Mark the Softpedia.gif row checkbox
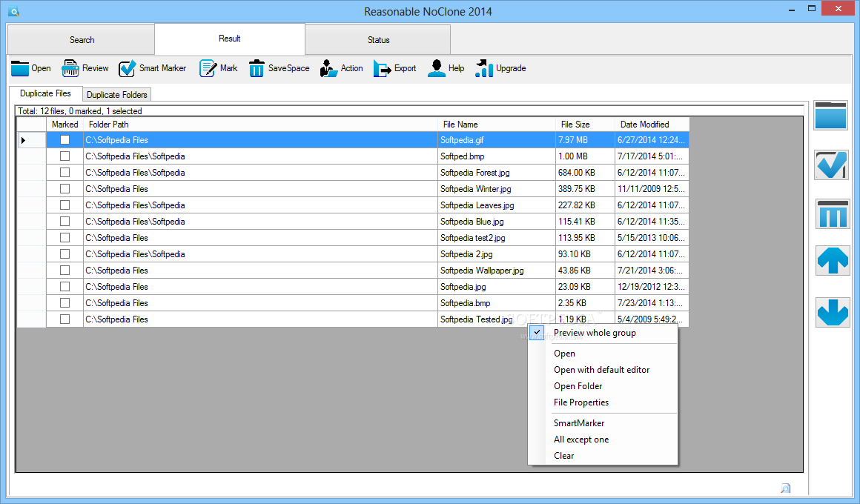Screen dimensions: 860x504 click(64, 140)
